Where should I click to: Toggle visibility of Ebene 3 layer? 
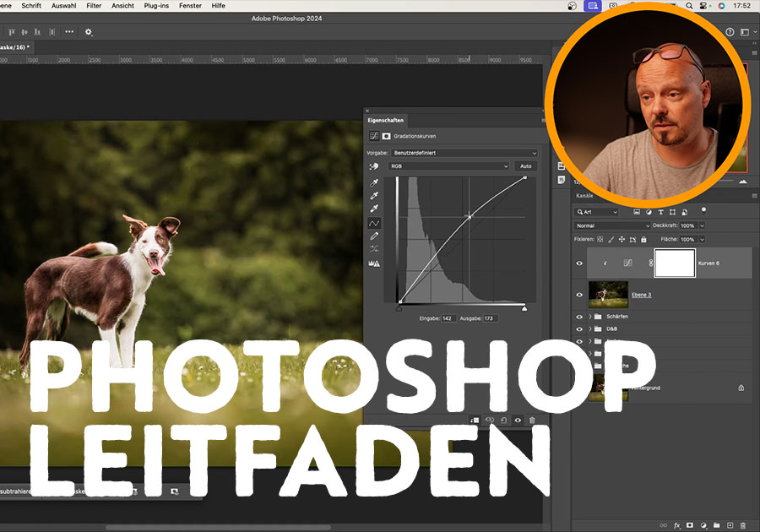pos(579,295)
